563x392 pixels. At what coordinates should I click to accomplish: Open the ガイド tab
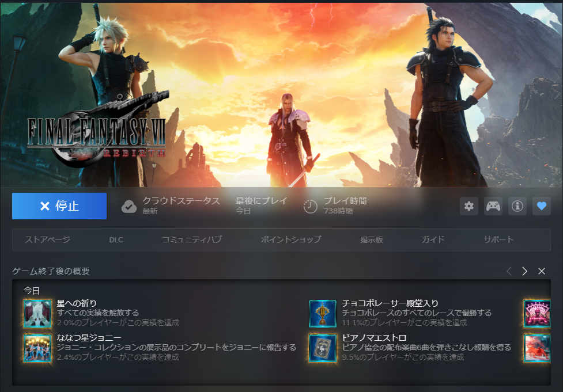pos(433,239)
